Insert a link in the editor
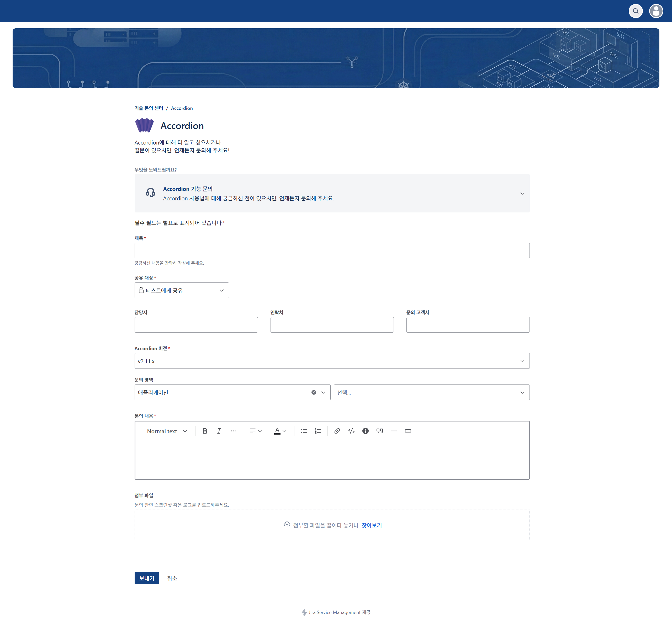Screen dimensions: 672x625 337,431
